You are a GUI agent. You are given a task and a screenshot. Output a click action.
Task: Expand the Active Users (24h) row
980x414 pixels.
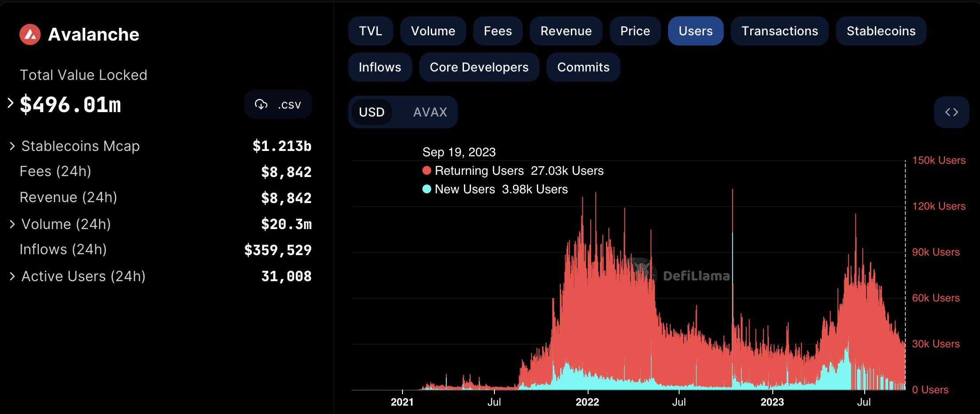click(x=12, y=276)
